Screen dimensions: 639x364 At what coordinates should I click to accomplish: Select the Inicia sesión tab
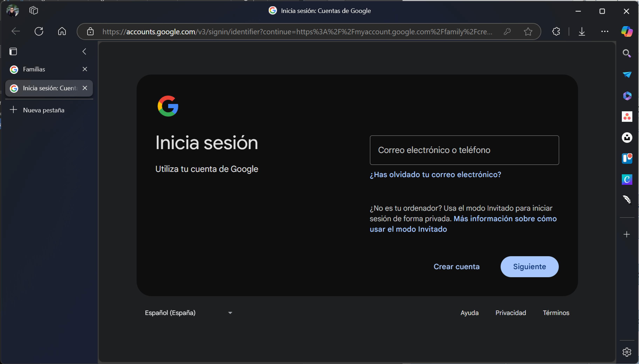pyautogui.click(x=49, y=88)
